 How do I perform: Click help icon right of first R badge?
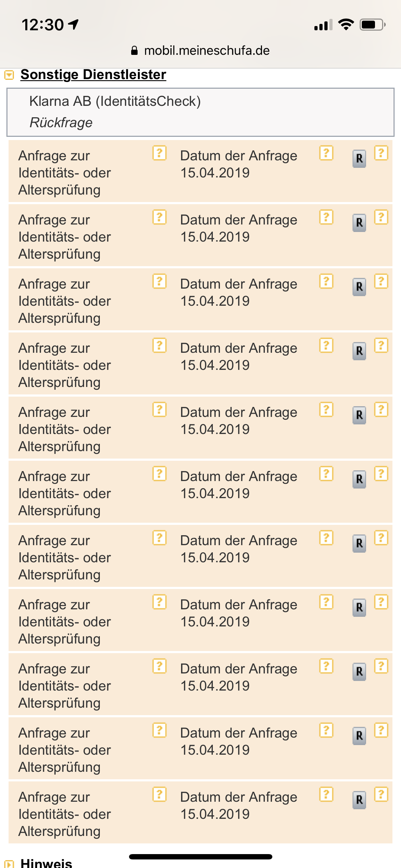click(381, 153)
